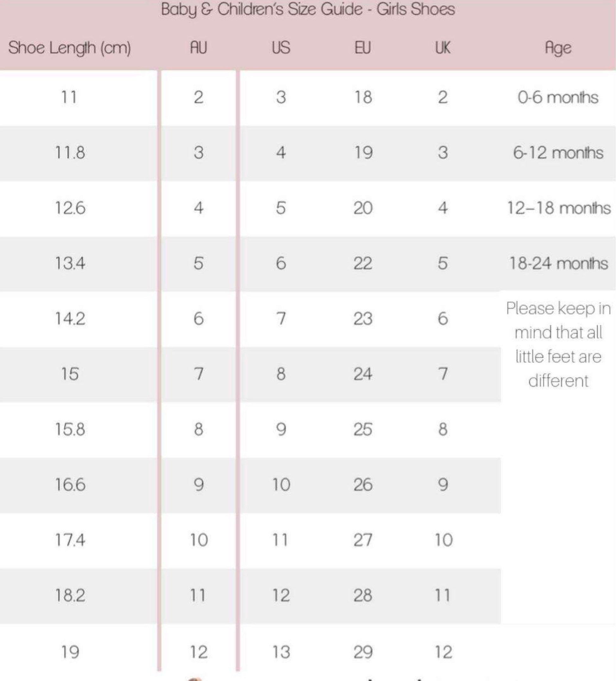Select the 14.2 shoe length cell
Image resolution: width=616 pixels, height=681 pixels.
(x=70, y=319)
